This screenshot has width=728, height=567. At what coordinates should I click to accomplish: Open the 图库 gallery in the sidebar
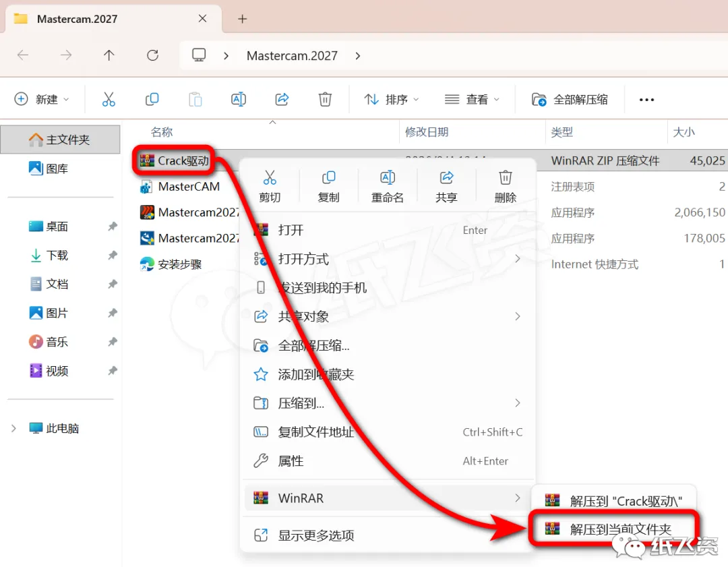click(49, 169)
